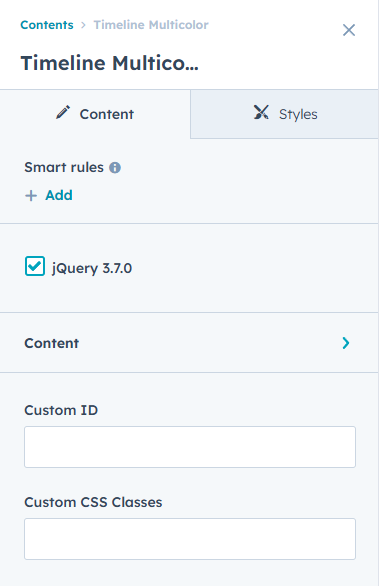Uncheck the jQuery 3.7.0 checkbox

(35, 266)
